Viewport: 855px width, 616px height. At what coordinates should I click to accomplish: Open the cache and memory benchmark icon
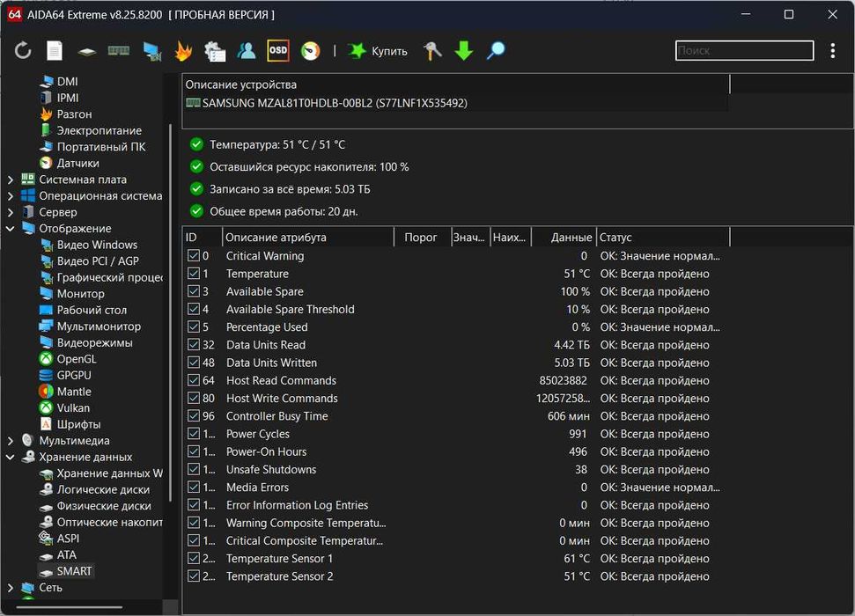click(118, 51)
